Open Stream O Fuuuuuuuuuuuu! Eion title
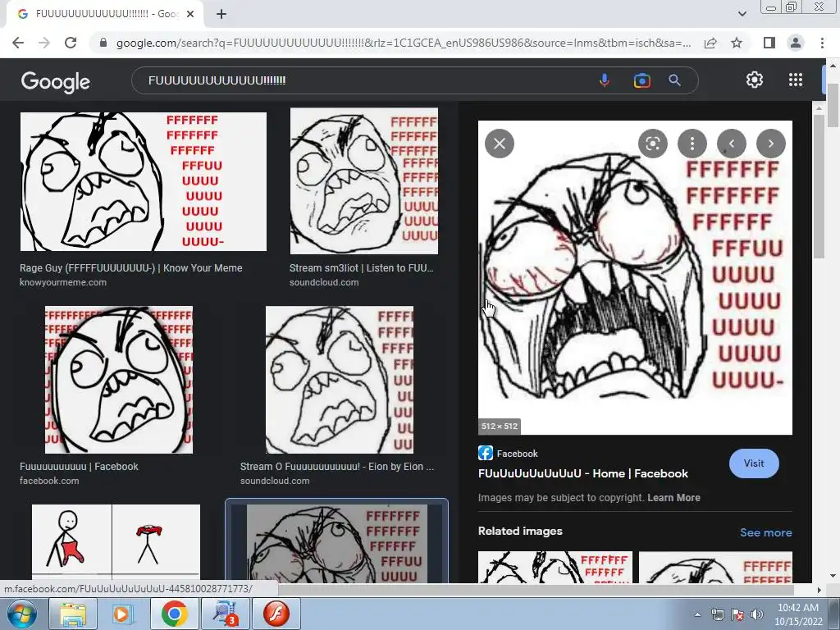The width and height of the screenshot is (840, 630). point(337,467)
